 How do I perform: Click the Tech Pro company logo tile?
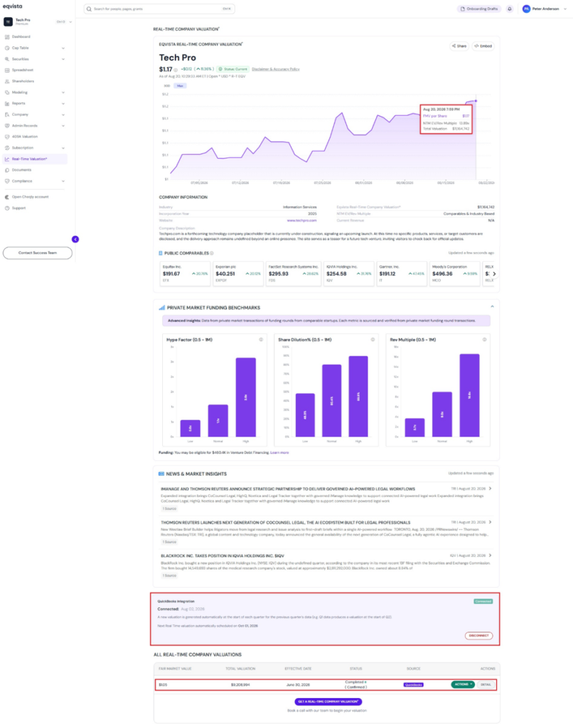click(x=9, y=21)
